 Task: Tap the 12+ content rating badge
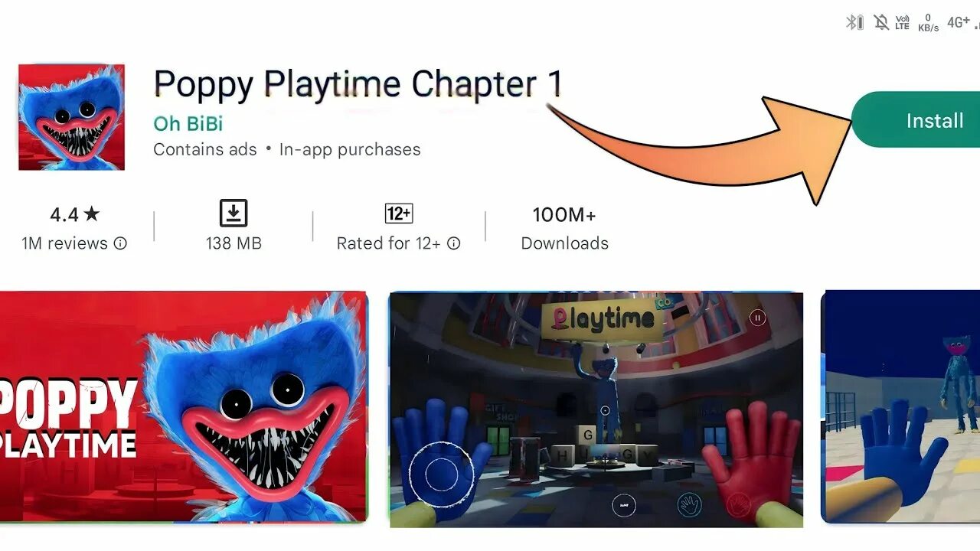pos(399,214)
